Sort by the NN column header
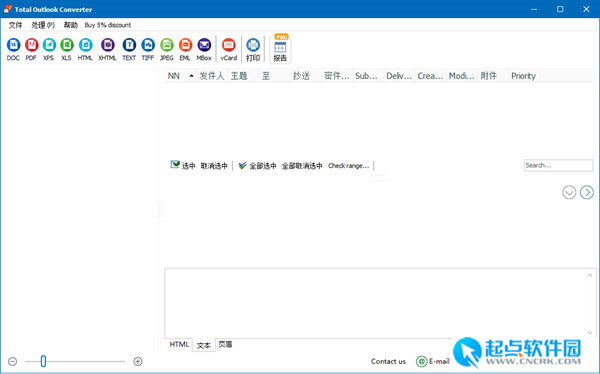The image size is (600, 374). 174,76
